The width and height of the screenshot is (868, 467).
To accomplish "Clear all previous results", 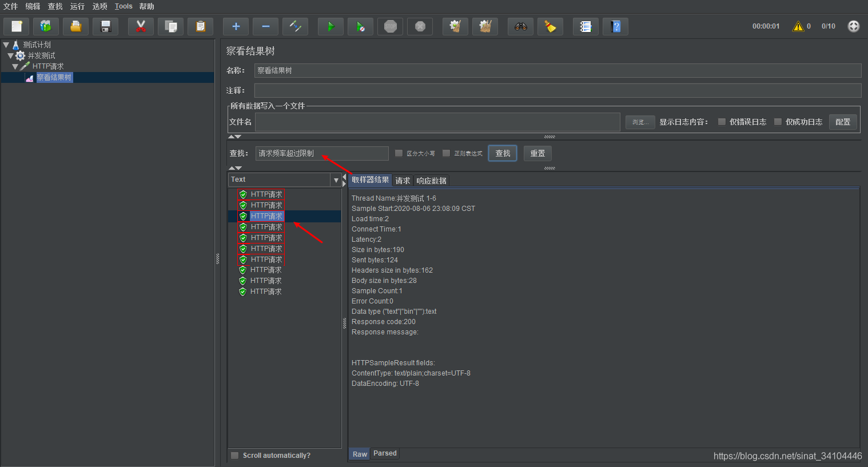I will (485, 26).
